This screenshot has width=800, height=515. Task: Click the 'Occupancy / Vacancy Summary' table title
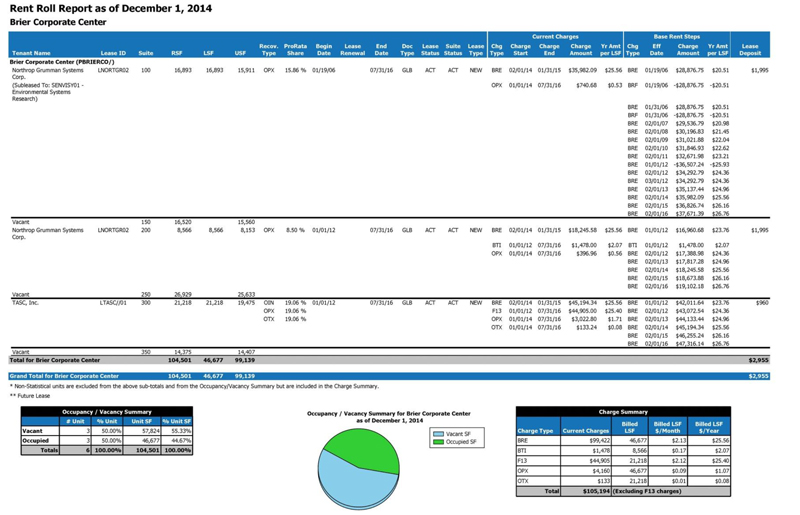tap(107, 412)
